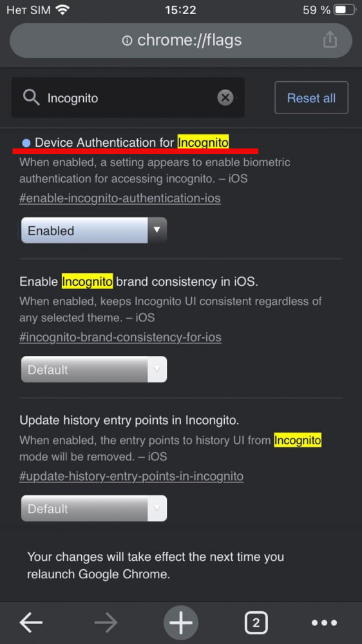
Task: Tap the chrome://flags address bar
Action: [x=181, y=40]
